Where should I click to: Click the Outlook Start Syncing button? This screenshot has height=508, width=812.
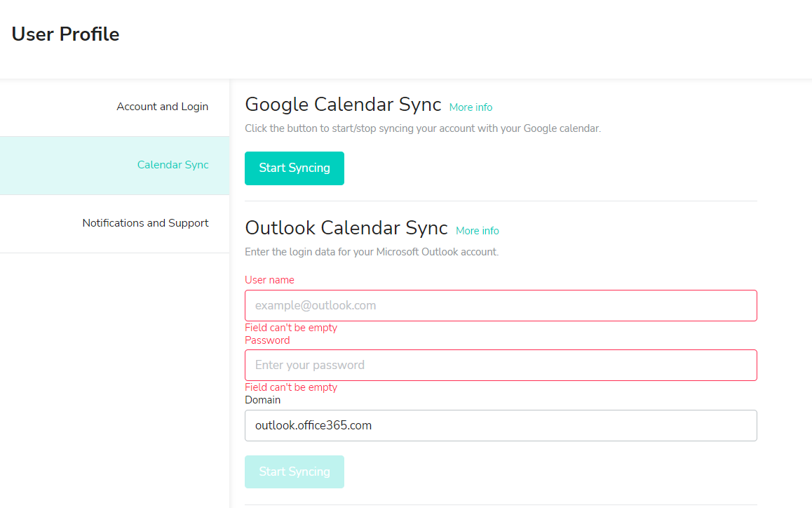point(294,472)
